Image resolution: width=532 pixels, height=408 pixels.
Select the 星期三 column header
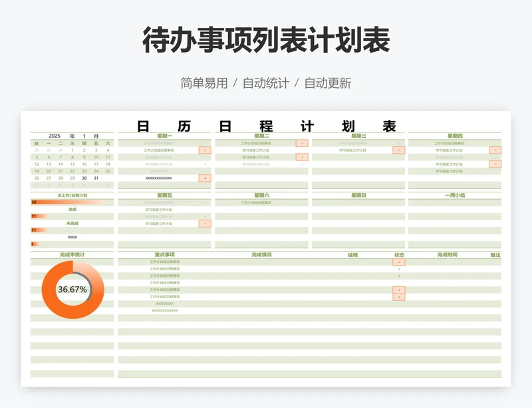pyautogui.click(x=358, y=136)
